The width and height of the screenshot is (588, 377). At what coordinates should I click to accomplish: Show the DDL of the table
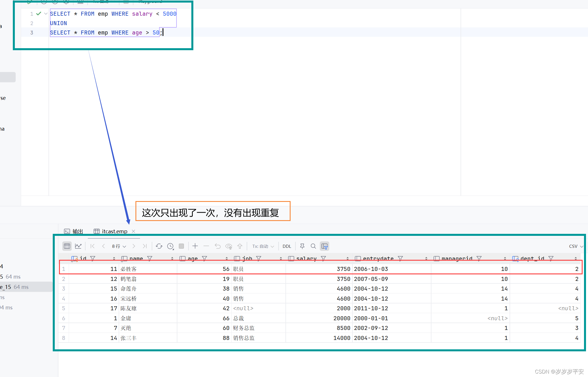pos(287,246)
